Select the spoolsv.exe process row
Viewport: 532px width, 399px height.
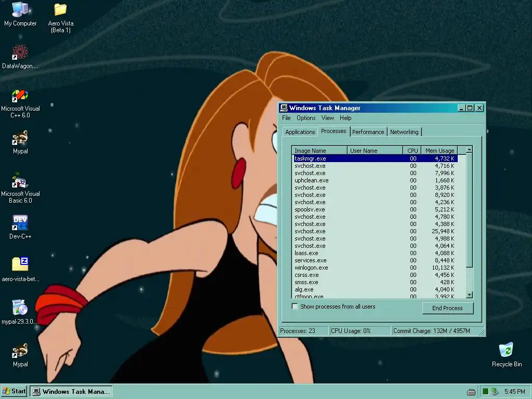point(375,209)
